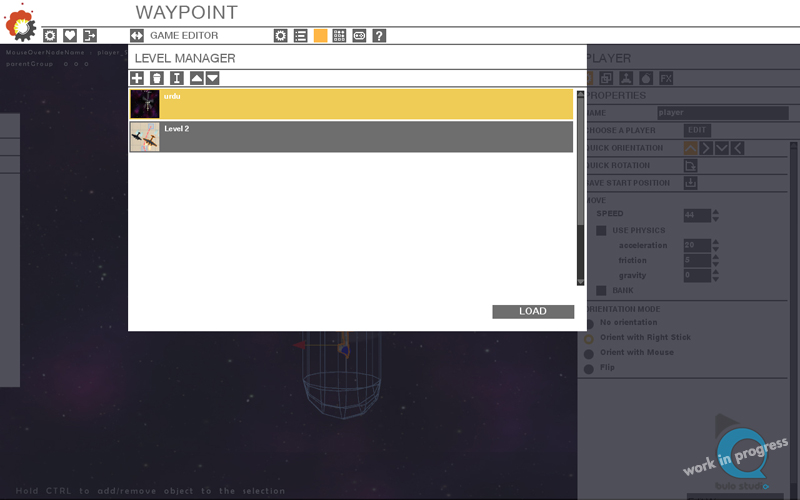Open the duplicate squares tab in Player panel
The width and height of the screenshot is (800, 500).
coord(606,78)
